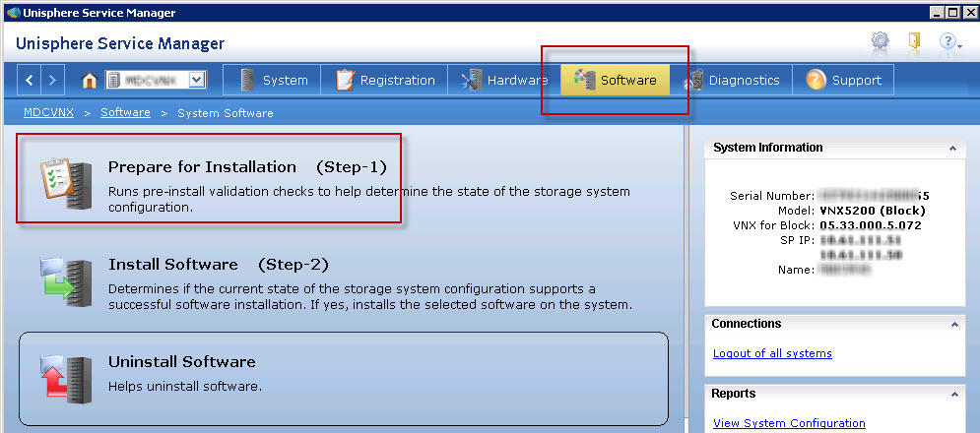Click the settings gear icon

[880, 42]
